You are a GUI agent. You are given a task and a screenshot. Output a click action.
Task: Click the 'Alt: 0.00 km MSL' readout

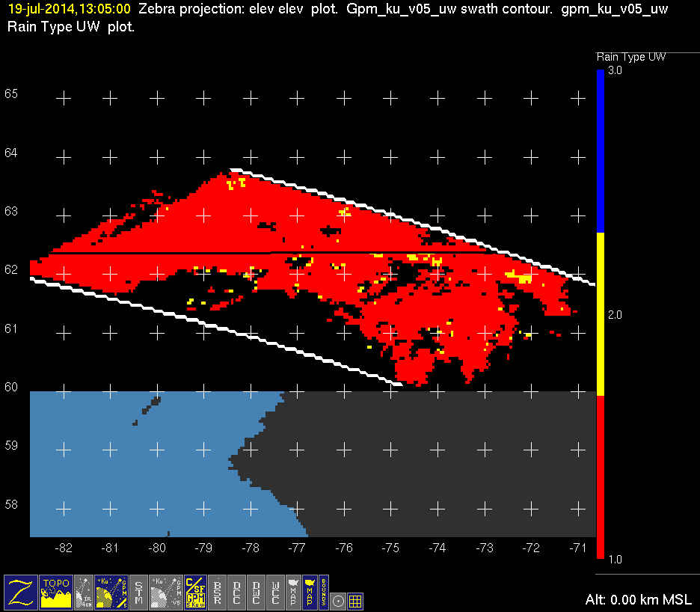pyautogui.click(x=638, y=600)
